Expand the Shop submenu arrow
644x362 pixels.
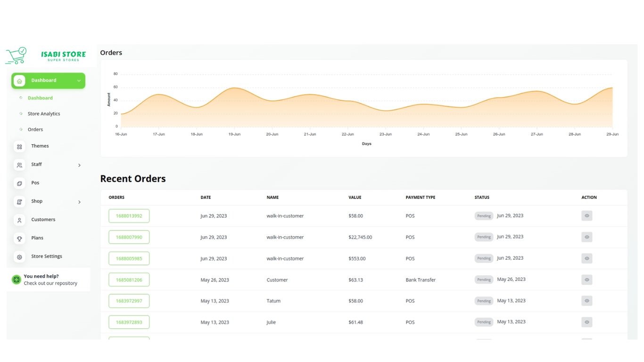pyautogui.click(x=79, y=202)
